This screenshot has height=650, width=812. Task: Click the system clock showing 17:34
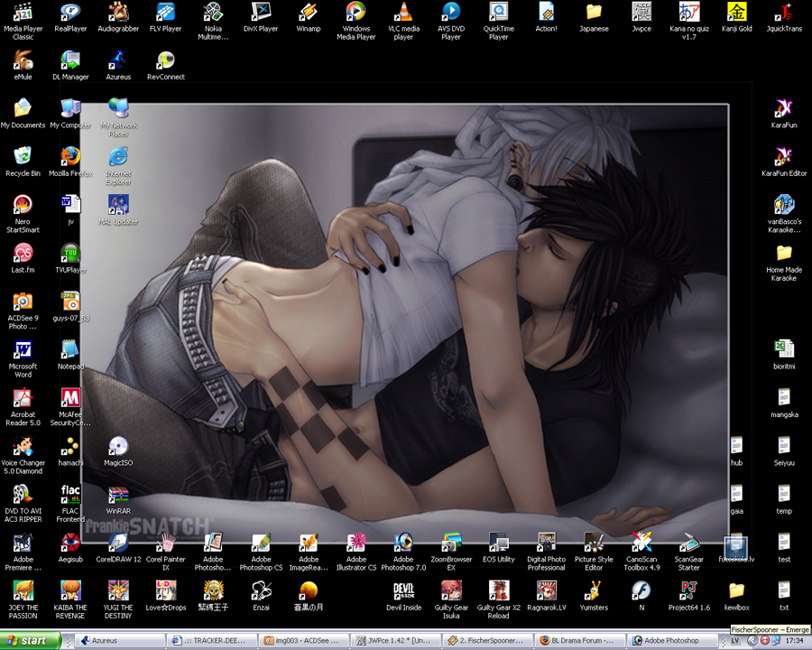(x=794, y=641)
